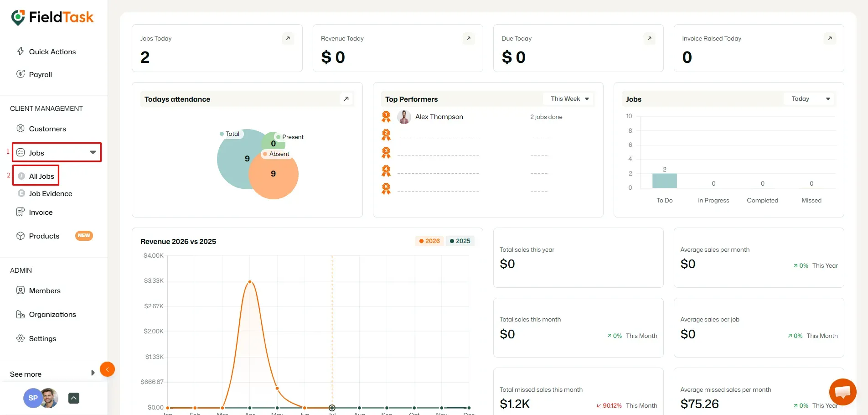
Task: Collapse sidebar with orange chevron button
Action: tap(107, 369)
